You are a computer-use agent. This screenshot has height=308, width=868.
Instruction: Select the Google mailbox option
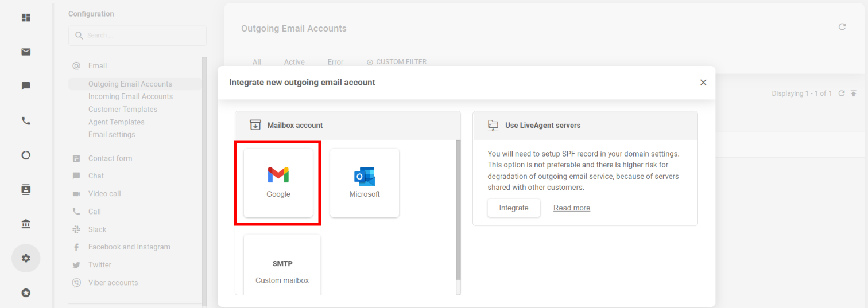tap(278, 183)
